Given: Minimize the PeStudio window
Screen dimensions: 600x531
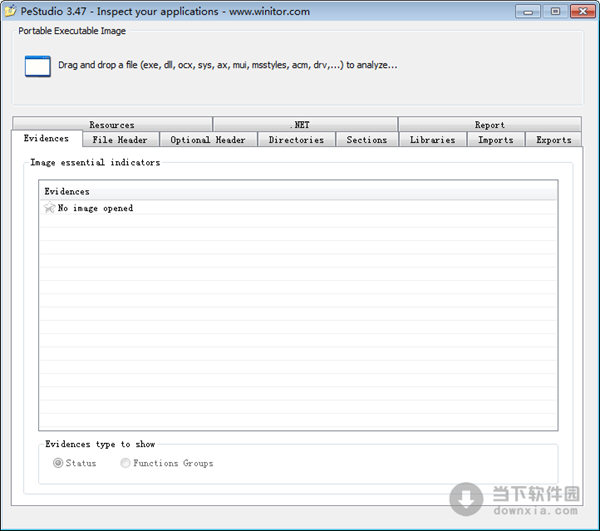Looking at the screenshot, I should (528, 11).
